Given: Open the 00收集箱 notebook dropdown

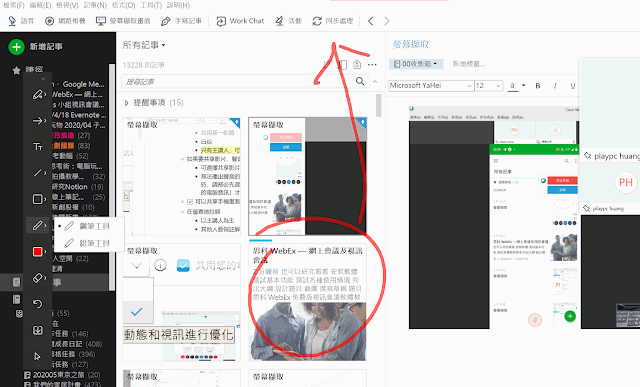Looking at the screenshot, I should pos(415,64).
